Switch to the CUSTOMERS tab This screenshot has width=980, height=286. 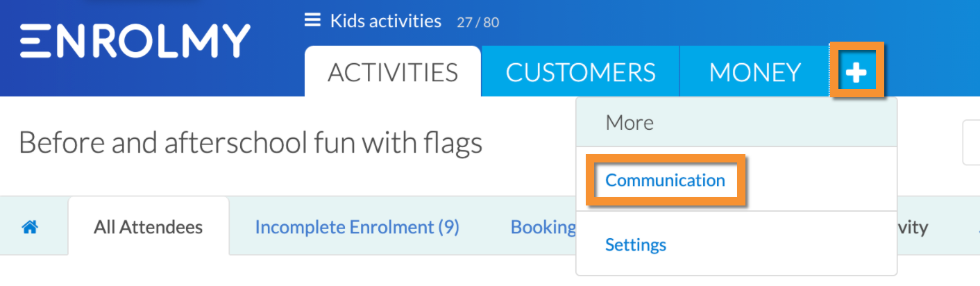tap(581, 72)
